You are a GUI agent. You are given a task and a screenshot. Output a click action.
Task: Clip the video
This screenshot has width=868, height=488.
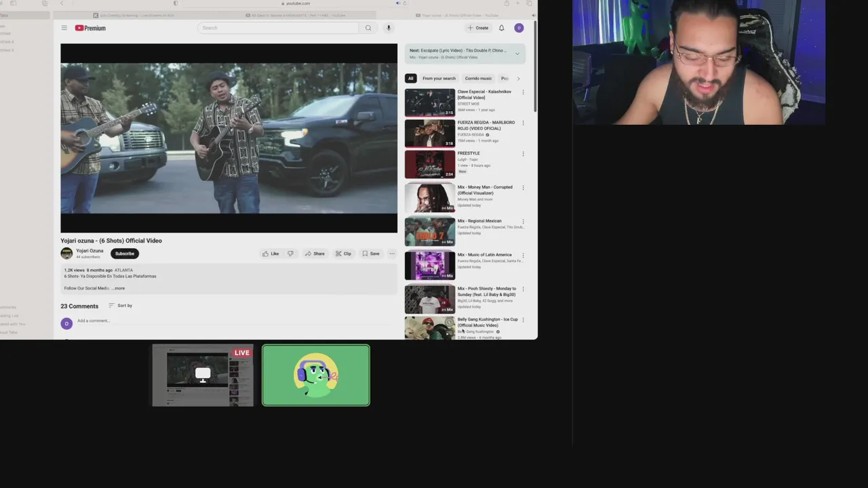pyautogui.click(x=343, y=253)
